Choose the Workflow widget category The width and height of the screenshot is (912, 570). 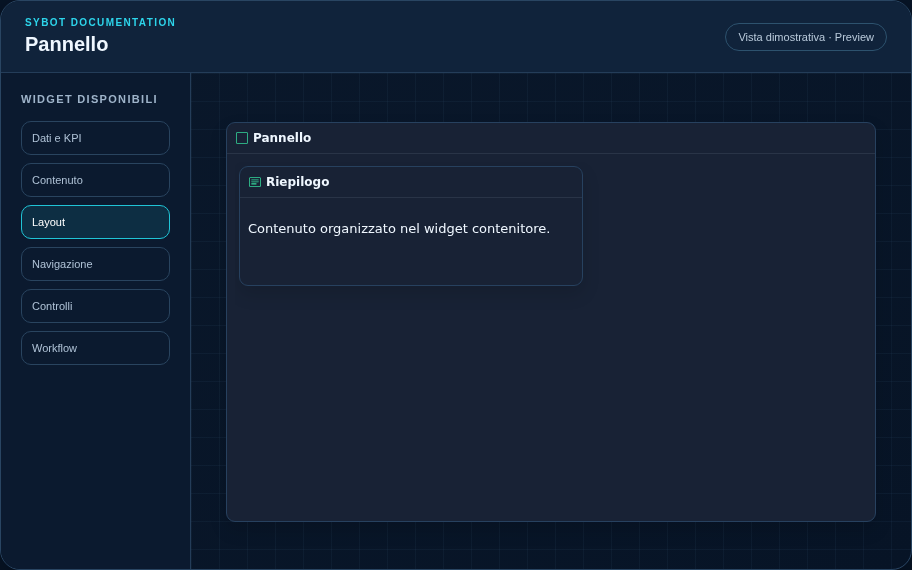[95, 348]
